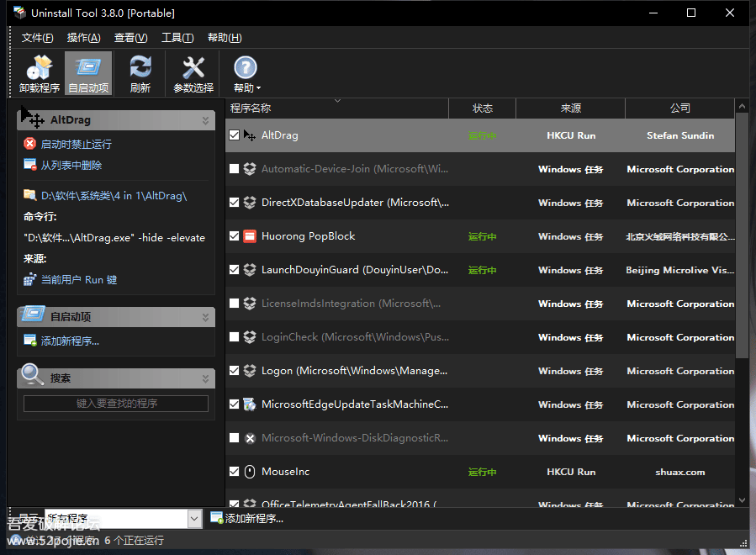756x555 pixels.
Task: Click the 从列表中删除 remove icon
Action: tap(30, 165)
